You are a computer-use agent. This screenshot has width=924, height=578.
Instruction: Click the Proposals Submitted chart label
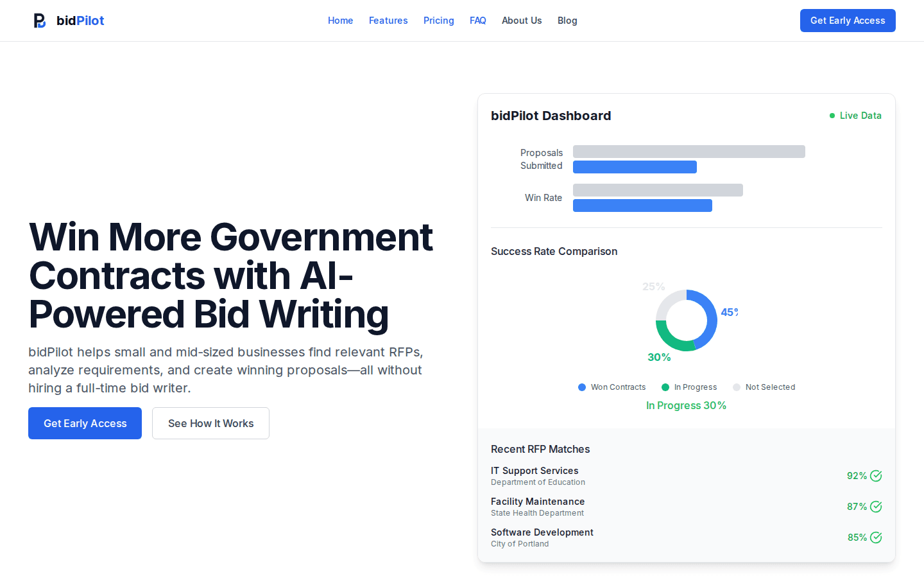(542, 159)
